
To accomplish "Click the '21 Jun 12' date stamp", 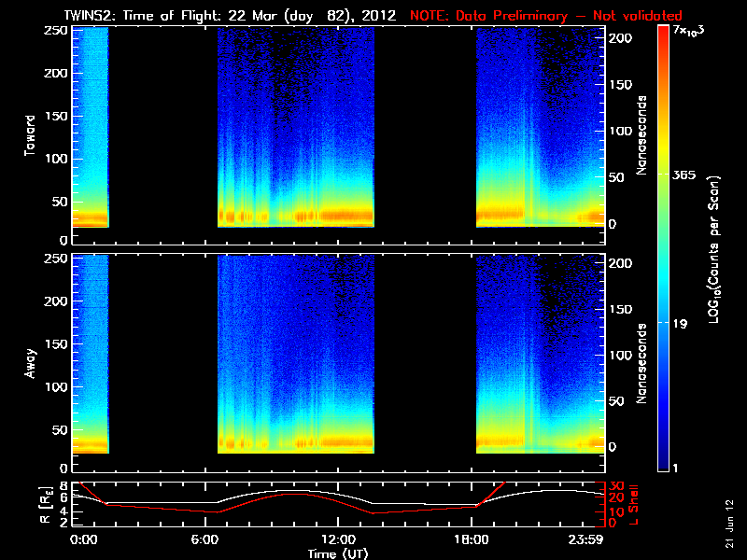I will click(x=730, y=524).
